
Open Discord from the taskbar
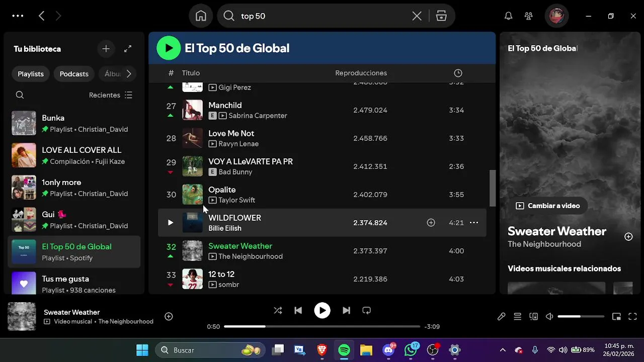click(x=388, y=350)
